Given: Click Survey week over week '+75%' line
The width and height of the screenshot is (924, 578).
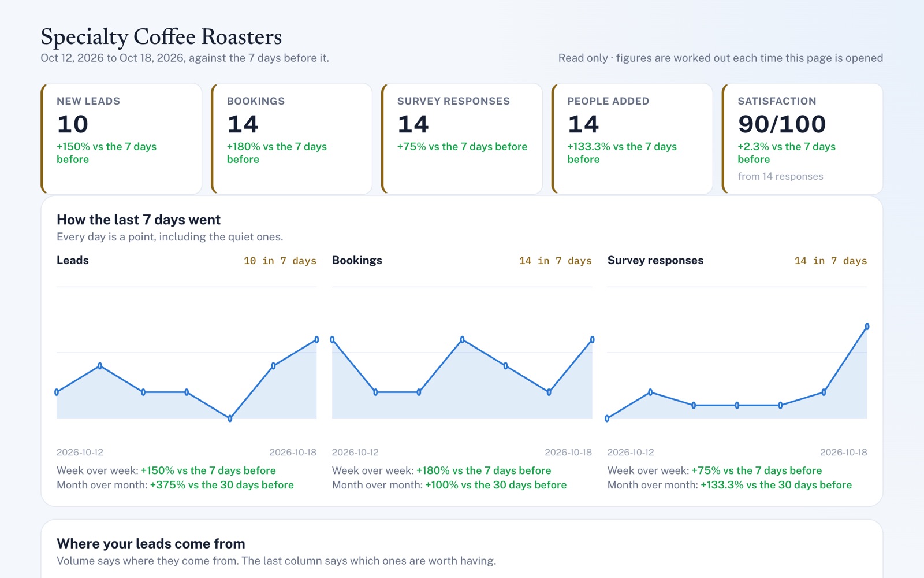Looking at the screenshot, I should pyautogui.click(x=714, y=470).
